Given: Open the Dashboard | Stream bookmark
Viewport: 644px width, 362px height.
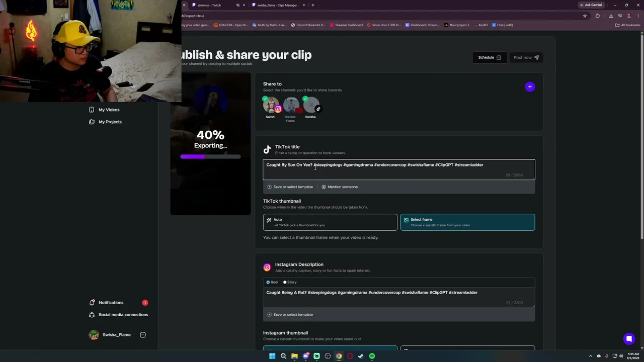Looking at the screenshot, I should [x=423, y=25].
